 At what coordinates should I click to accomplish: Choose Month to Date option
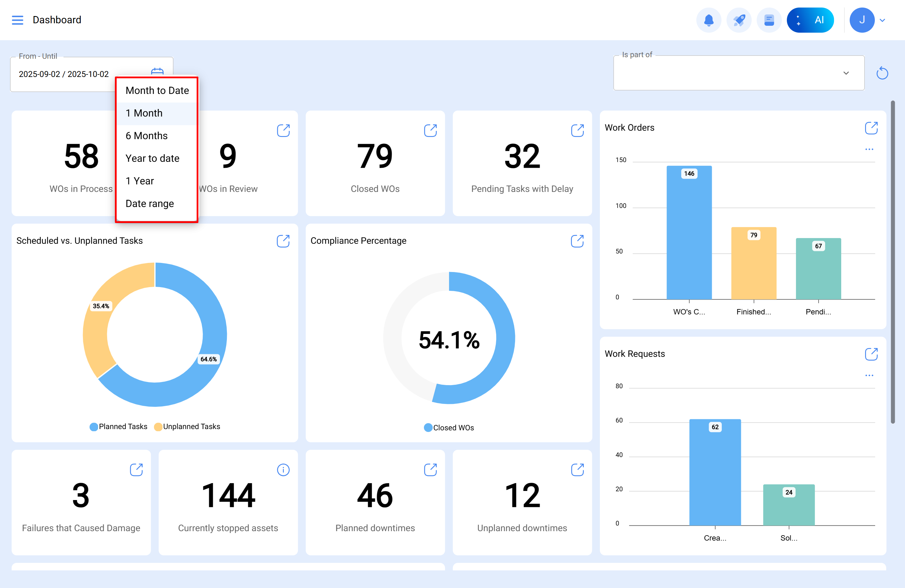pos(157,90)
